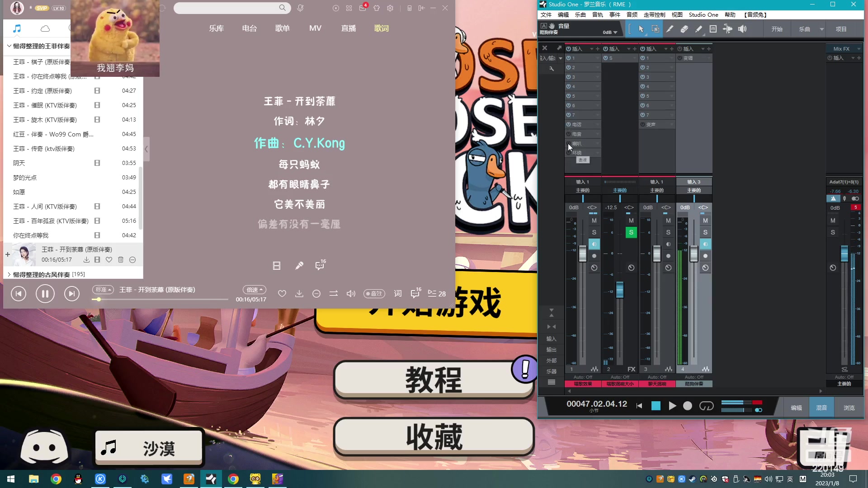This screenshot has height=488, width=868.
Task: Open KuGou volume speaker icon
Action: tap(351, 294)
